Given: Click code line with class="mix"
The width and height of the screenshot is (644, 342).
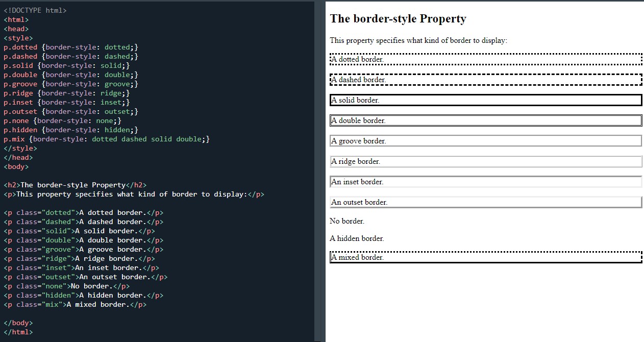Looking at the screenshot, I should click(x=75, y=304).
